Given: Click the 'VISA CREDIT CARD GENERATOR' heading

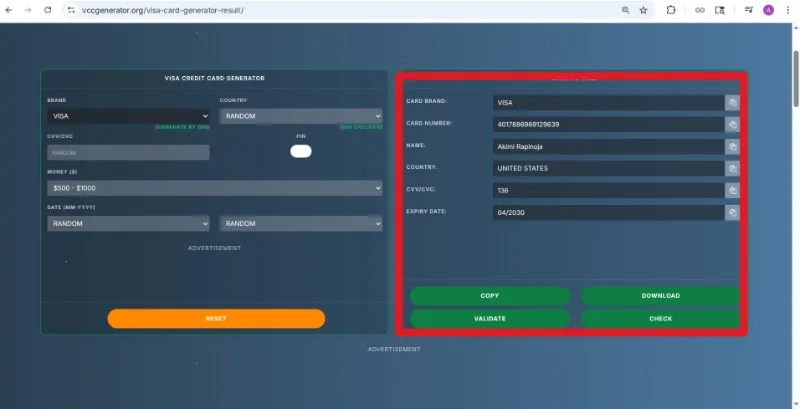Looking at the screenshot, I should click(214, 78).
